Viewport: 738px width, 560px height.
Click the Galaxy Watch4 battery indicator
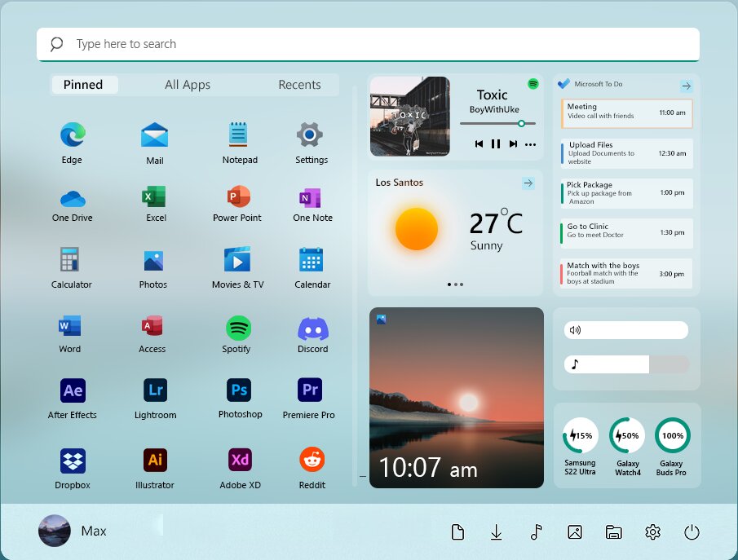point(627,436)
